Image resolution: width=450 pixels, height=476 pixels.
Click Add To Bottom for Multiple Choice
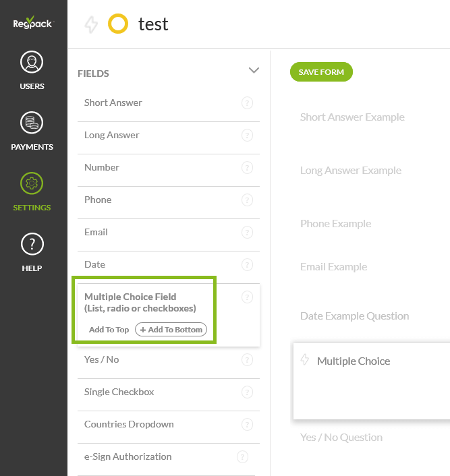coord(171,330)
